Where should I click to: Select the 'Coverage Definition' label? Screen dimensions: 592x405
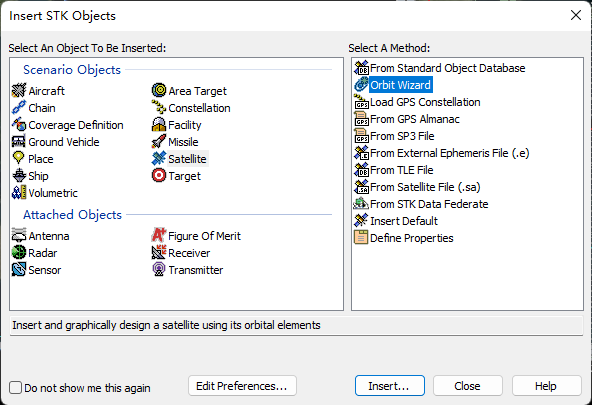click(x=76, y=125)
